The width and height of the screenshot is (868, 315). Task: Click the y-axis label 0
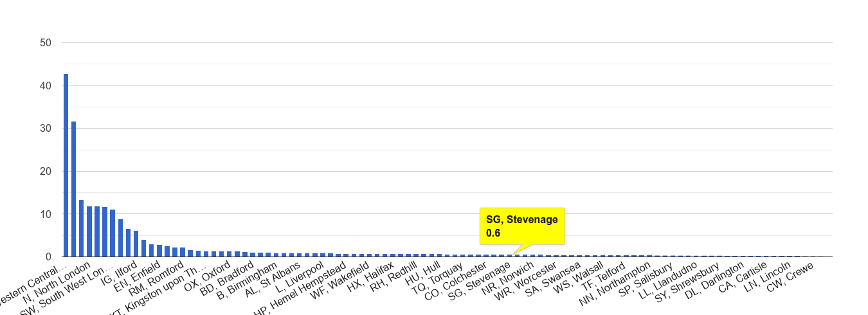click(48, 257)
